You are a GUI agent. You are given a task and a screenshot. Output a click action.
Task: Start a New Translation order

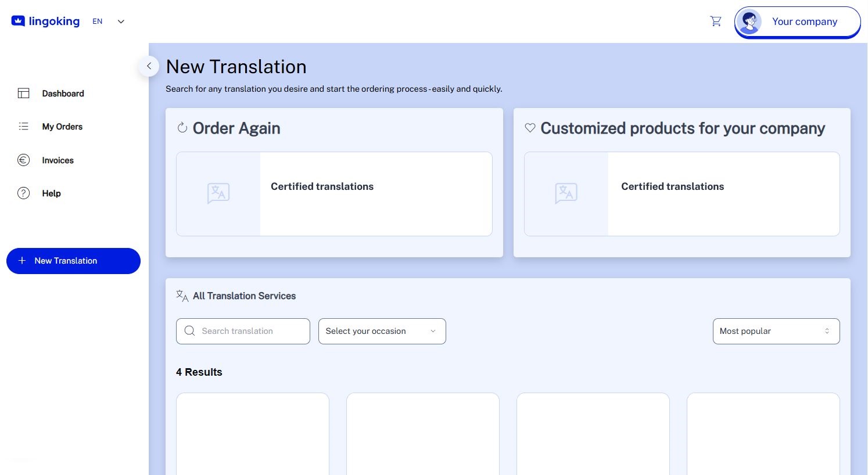tap(73, 261)
